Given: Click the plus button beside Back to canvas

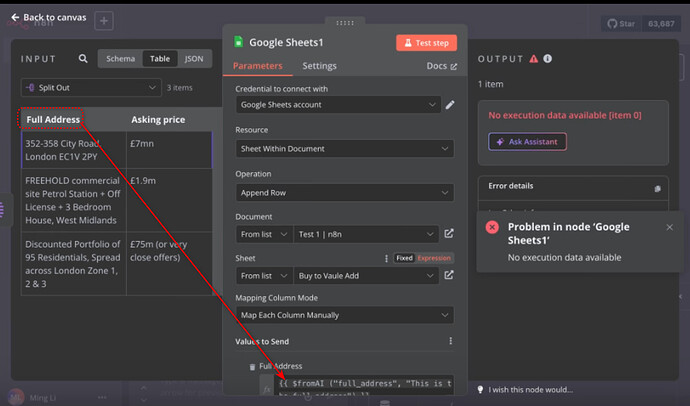Looking at the screenshot, I should [104, 21].
